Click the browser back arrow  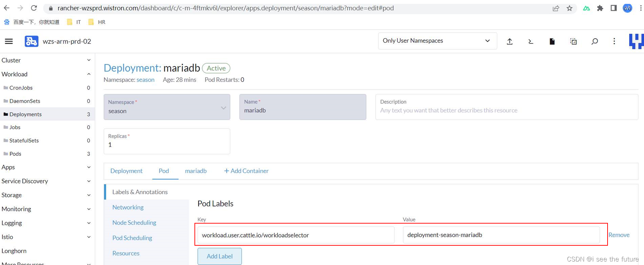tap(7, 8)
